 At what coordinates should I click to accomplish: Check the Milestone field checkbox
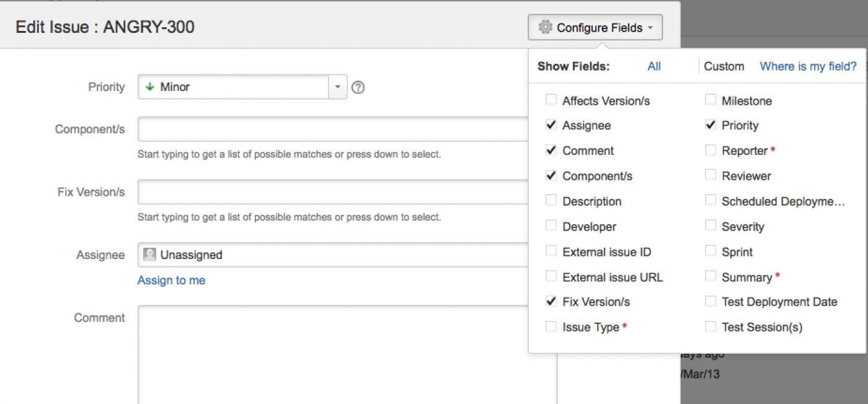[711, 100]
